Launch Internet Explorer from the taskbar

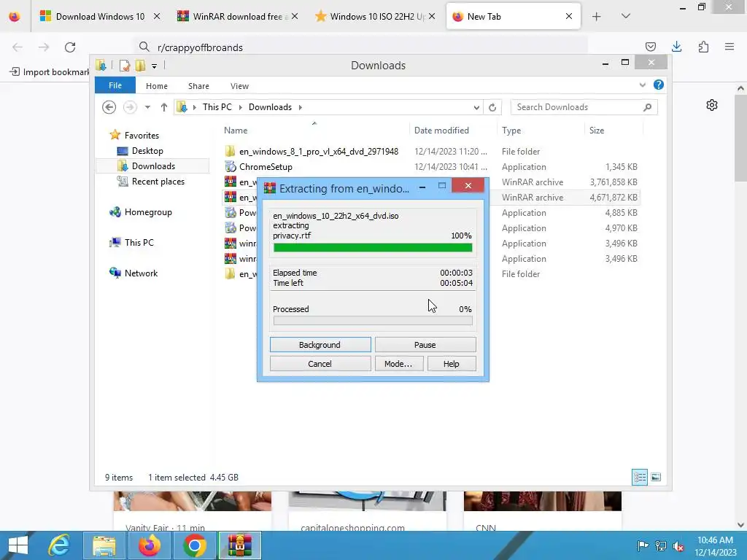[60, 545]
